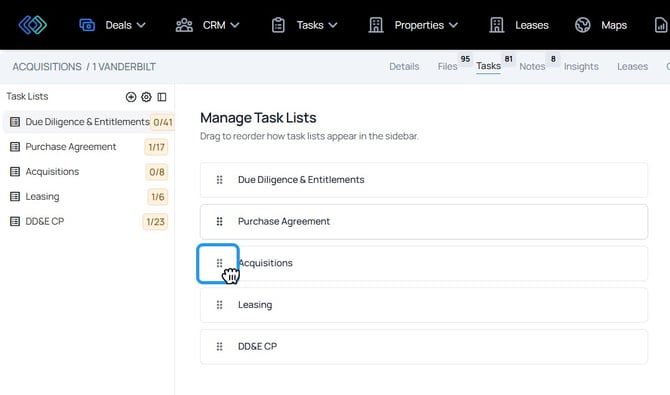Switch to the Files tab

coord(447,66)
